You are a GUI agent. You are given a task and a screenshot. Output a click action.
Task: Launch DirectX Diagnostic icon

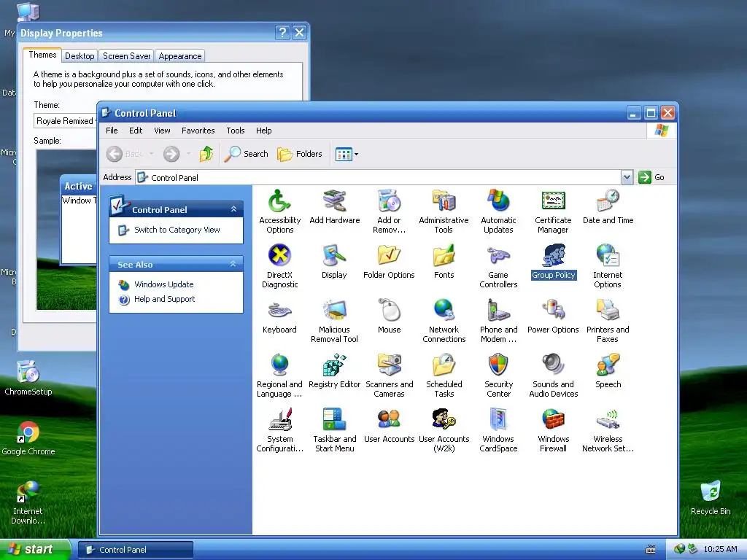[279, 256]
